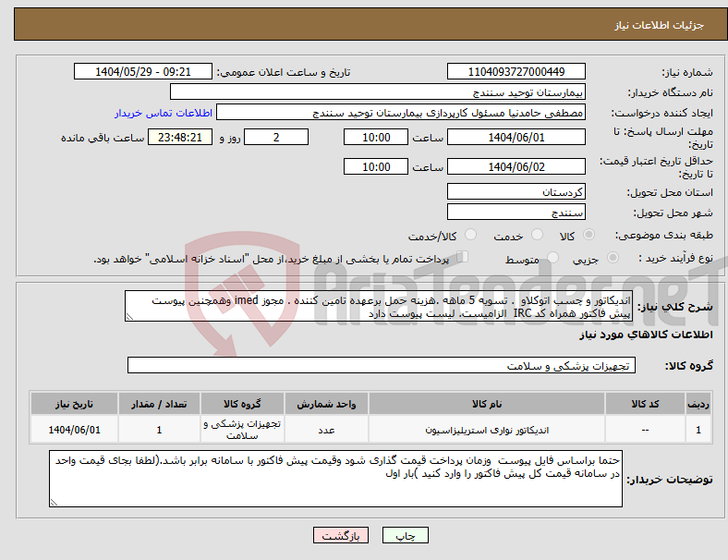Click the بیمارستان توحید سنندج buyer field
Image resolution: width=728 pixels, height=560 pixels.
point(378,91)
